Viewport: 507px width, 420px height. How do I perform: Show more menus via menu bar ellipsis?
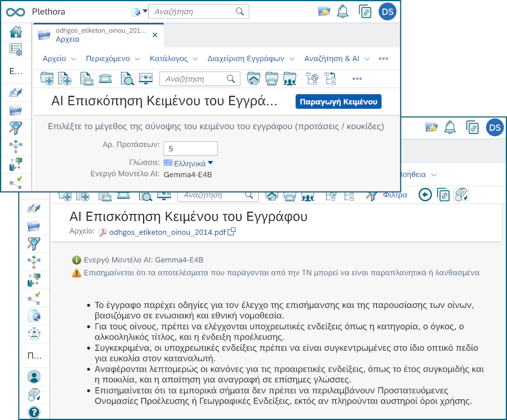point(384,59)
